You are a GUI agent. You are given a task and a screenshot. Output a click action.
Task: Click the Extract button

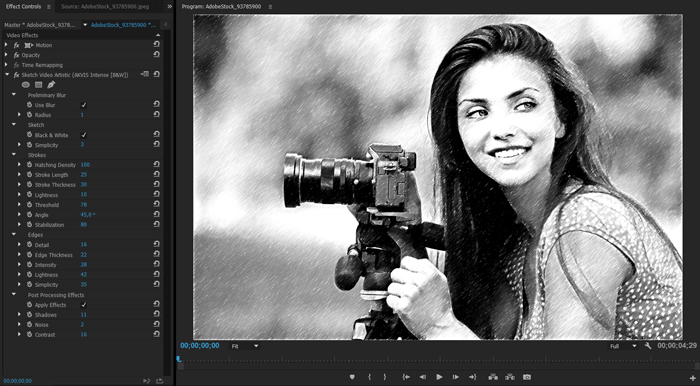coord(510,377)
